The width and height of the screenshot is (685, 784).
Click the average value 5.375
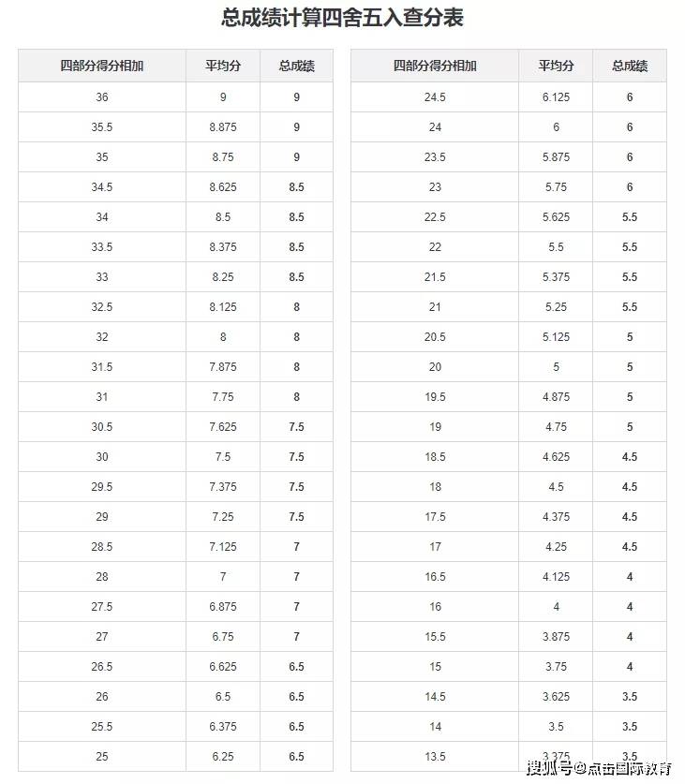tap(556, 277)
